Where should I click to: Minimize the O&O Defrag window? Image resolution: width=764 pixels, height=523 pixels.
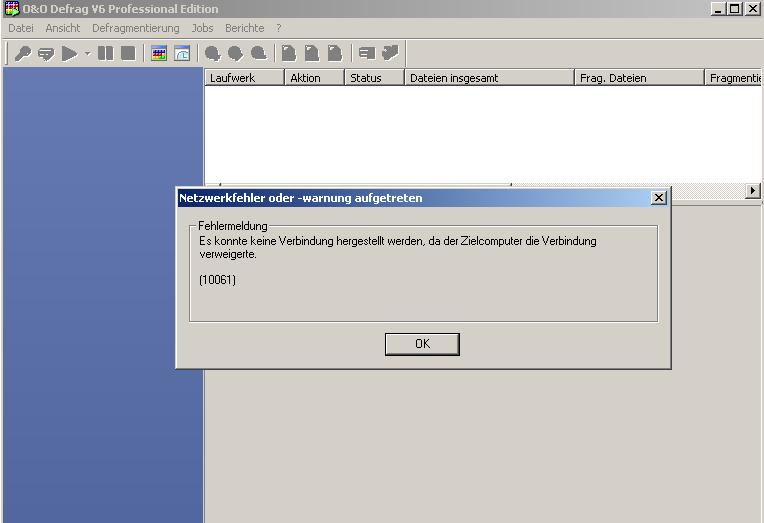[718, 9]
